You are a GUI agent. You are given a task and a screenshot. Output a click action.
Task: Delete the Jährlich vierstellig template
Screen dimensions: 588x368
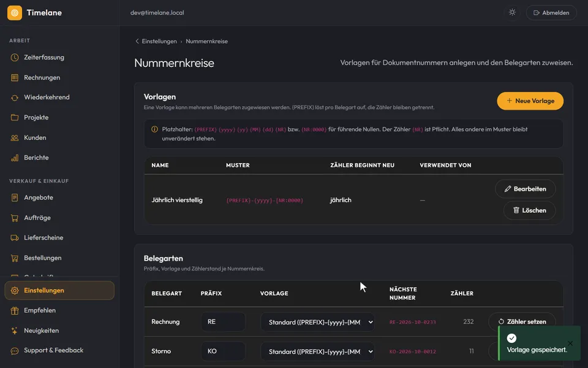pyautogui.click(x=529, y=210)
